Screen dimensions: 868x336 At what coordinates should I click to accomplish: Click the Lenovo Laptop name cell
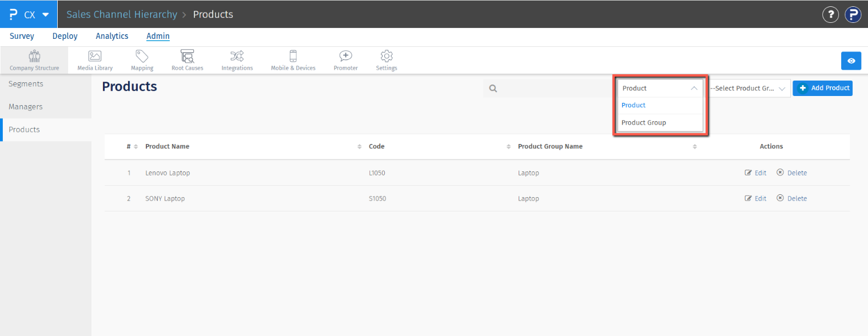click(x=168, y=173)
